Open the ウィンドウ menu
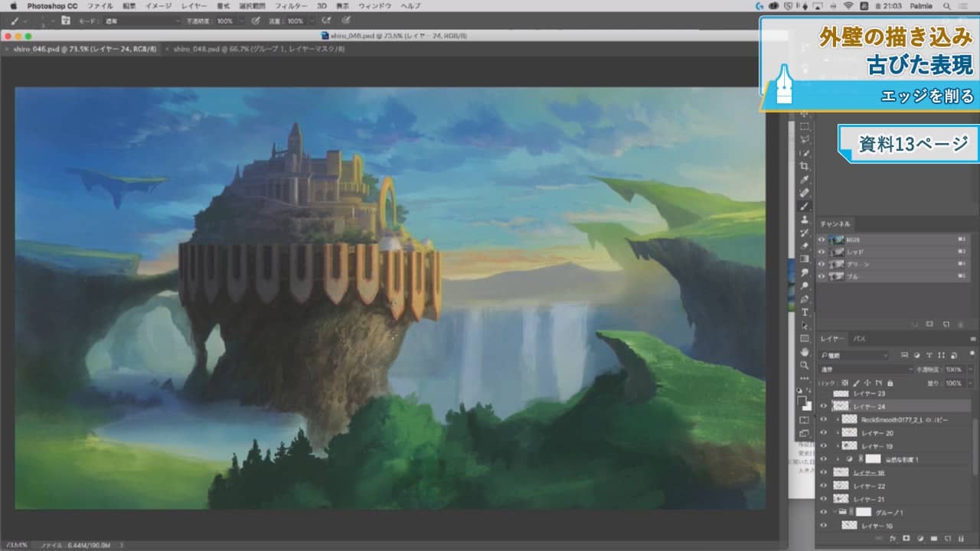 375,5
